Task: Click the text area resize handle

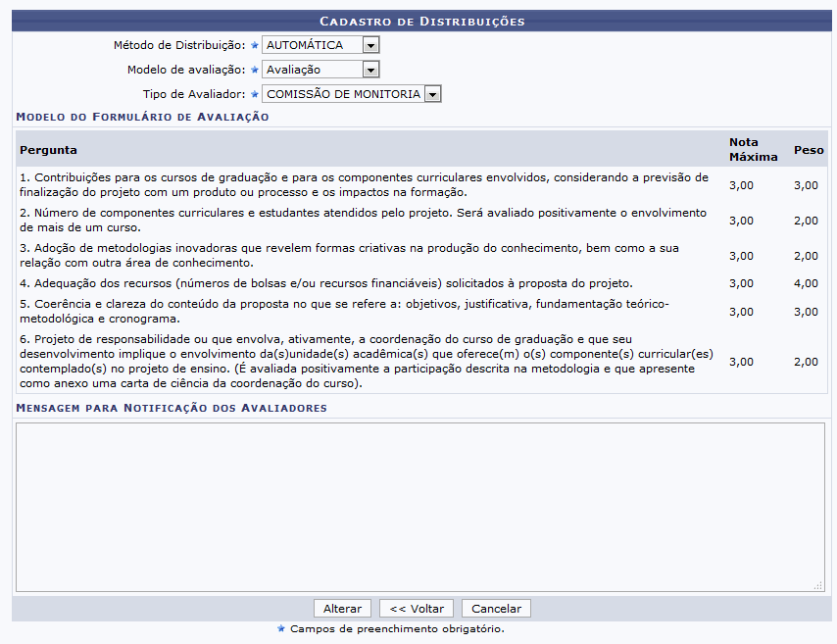Action: pos(818,585)
